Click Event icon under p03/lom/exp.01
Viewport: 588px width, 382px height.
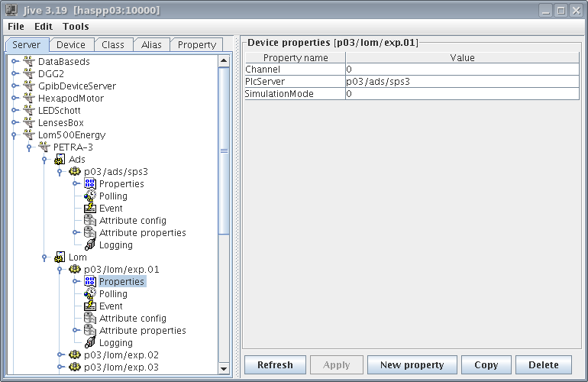(90, 306)
